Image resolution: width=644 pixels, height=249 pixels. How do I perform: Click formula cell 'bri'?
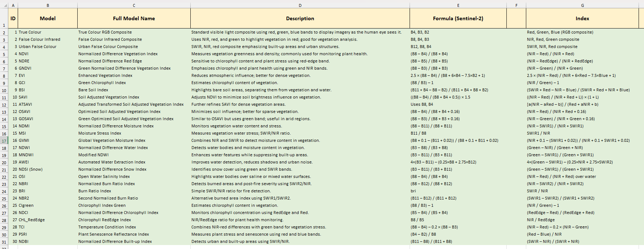pos(458,191)
